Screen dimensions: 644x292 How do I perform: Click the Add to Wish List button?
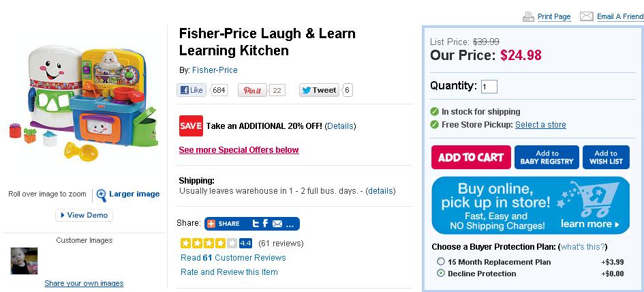(x=606, y=158)
